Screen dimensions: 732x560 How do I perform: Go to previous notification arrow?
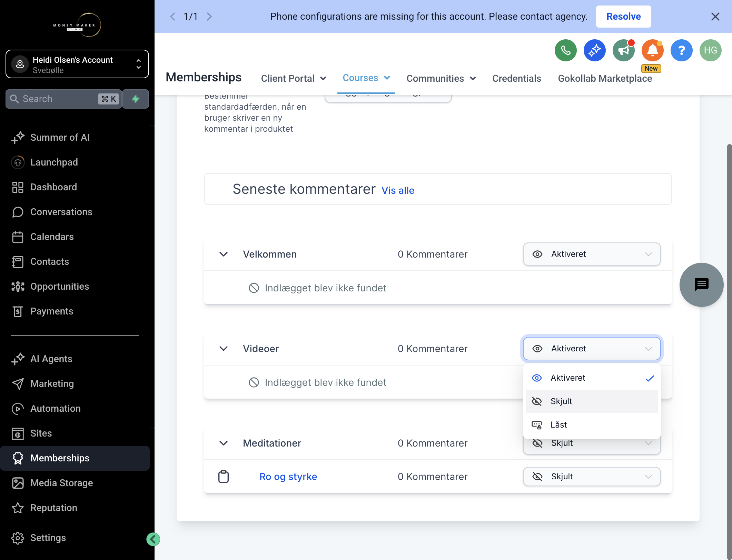coord(172,17)
